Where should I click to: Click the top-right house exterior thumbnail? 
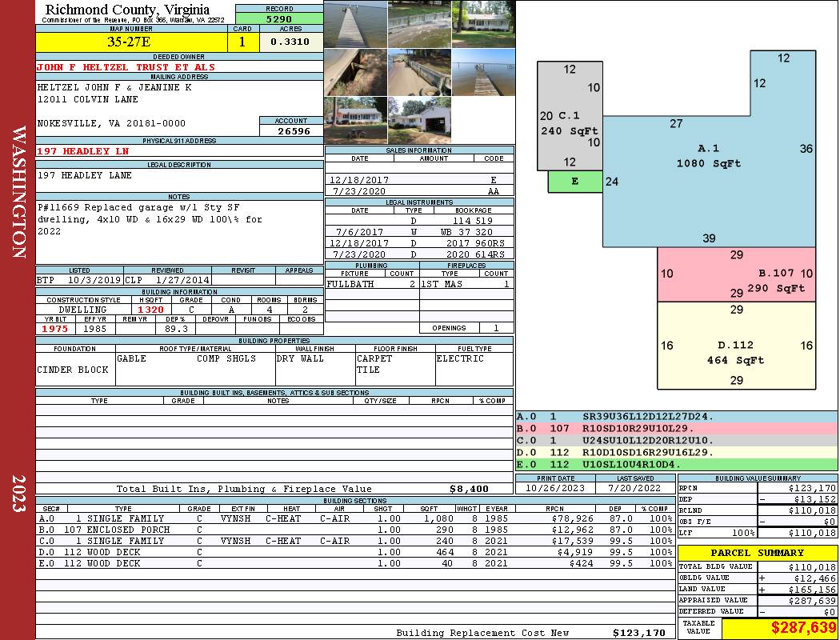pyautogui.click(x=483, y=24)
